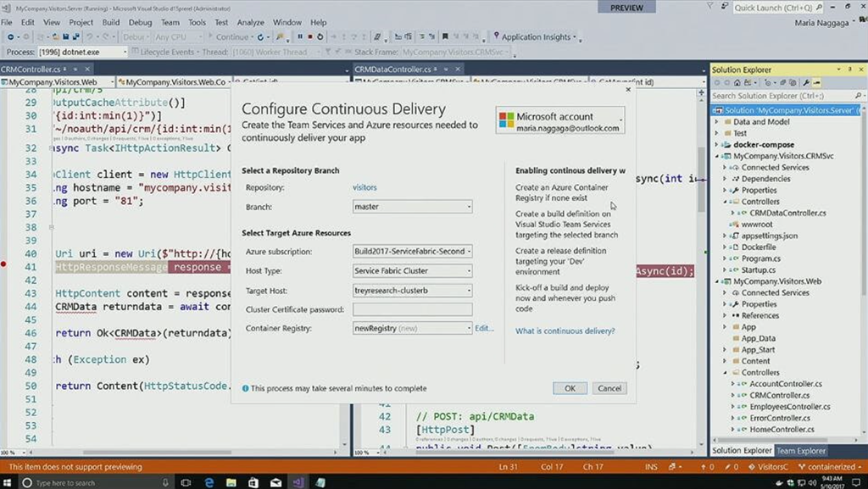The height and width of the screenshot is (489, 868).
Task: Click the OK button in the dialog
Action: pos(570,388)
